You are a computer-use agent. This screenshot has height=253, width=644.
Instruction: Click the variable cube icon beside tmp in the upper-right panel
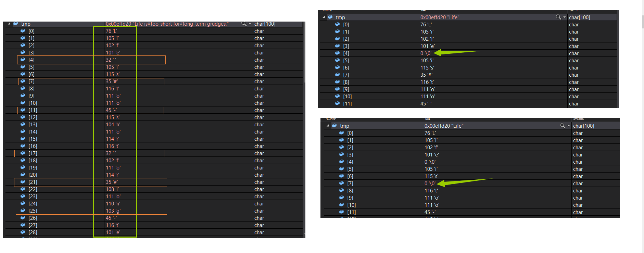tap(330, 17)
